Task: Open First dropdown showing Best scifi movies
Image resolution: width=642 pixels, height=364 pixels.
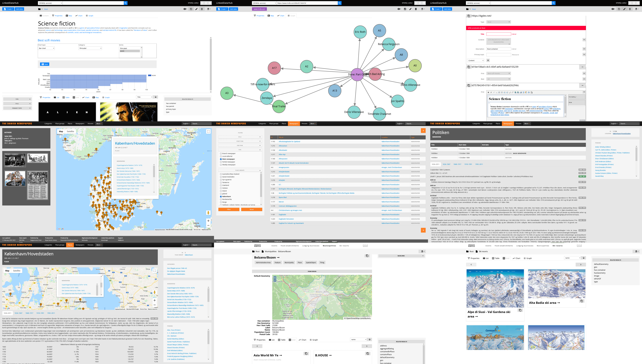Action: click(498, 73)
